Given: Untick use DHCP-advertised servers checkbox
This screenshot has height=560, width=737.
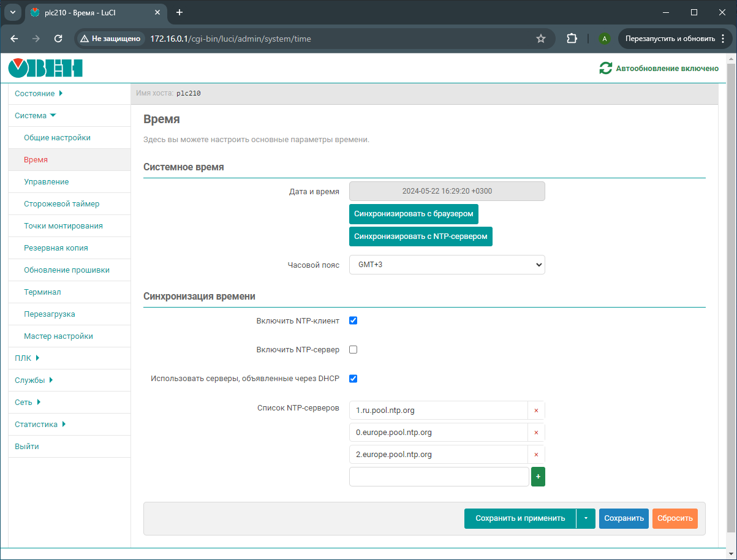Looking at the screenshot, I should pyautogui.click(x=353, y=379).
